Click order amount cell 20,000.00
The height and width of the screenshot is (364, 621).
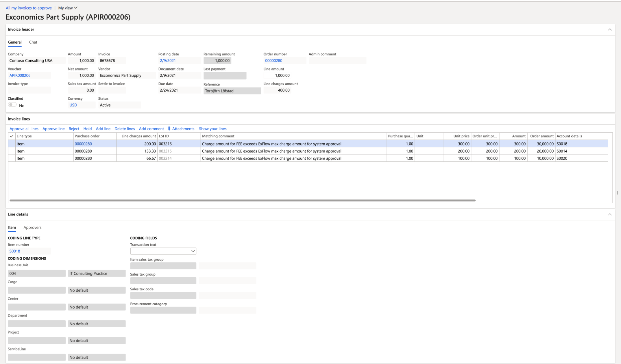point(541,151)
